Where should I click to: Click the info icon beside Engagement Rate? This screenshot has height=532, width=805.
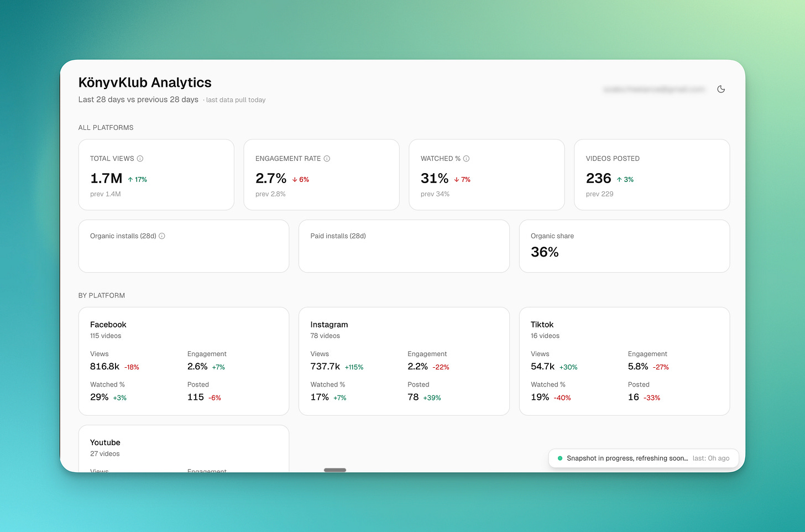(x=327, y=159)
